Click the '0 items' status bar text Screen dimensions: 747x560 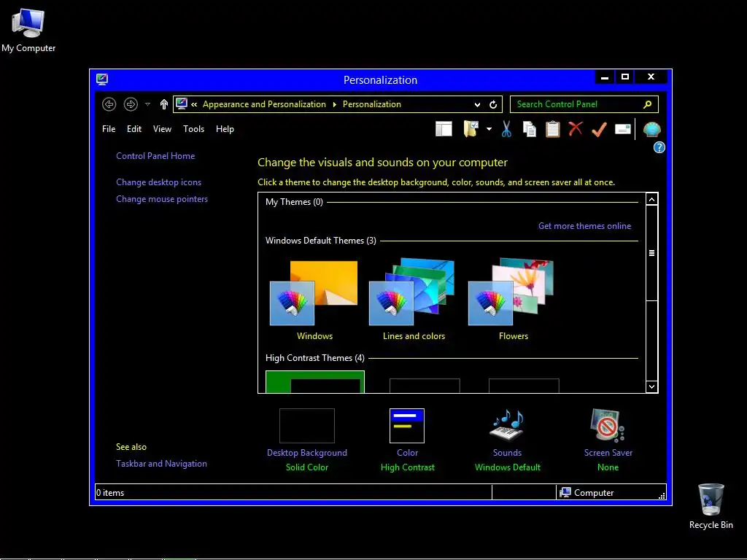(x=110, y=493)
